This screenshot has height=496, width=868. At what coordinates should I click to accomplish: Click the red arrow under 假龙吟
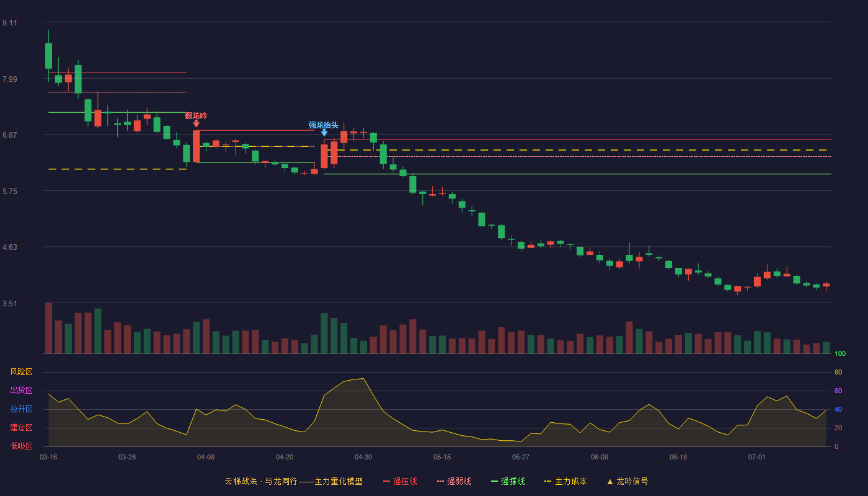coord(196,124)
